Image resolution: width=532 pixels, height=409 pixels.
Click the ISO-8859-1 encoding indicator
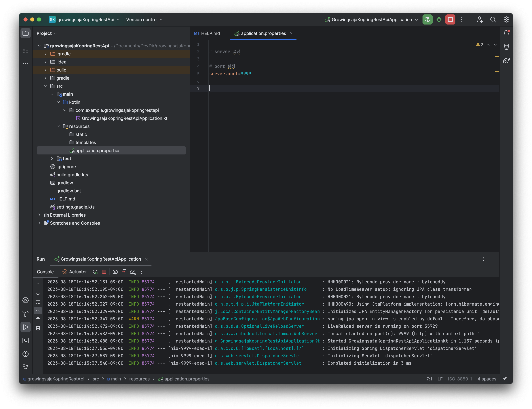click(x=460, y=379)
